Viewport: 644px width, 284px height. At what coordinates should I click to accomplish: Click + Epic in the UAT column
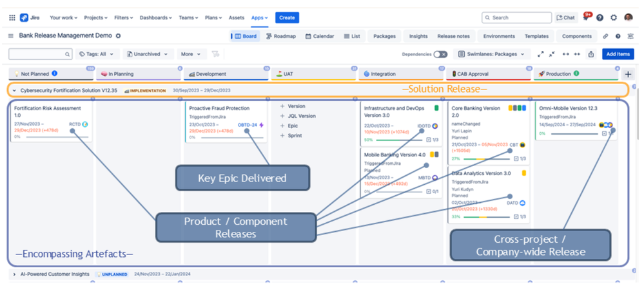289,126
